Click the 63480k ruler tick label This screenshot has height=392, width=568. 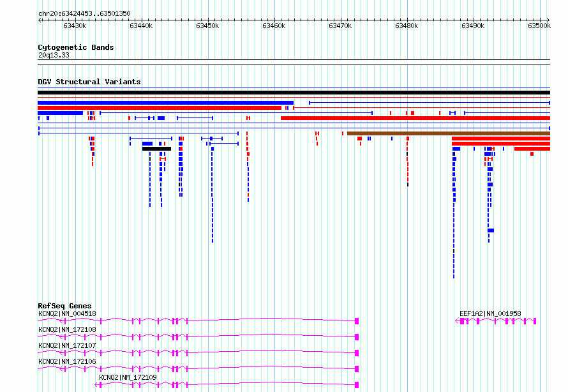(x=407, y=26)
